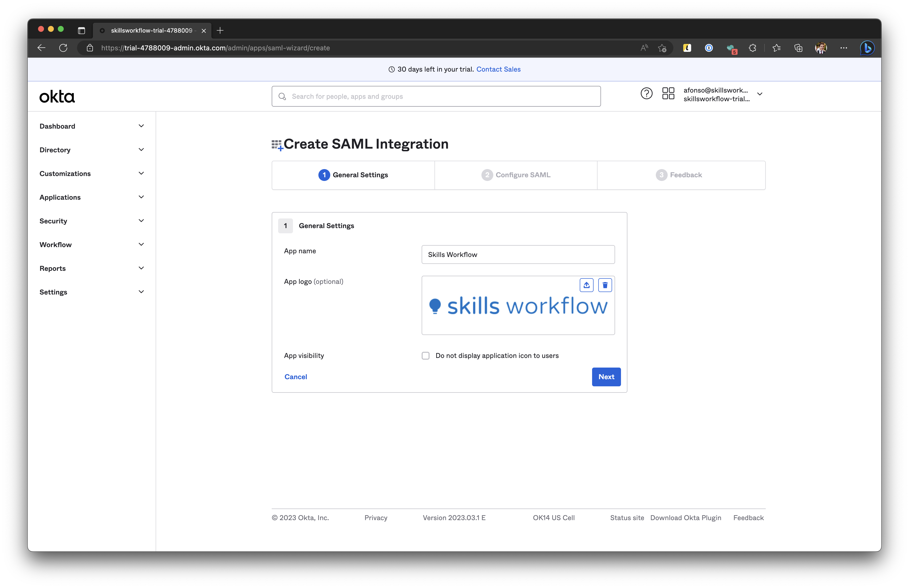The width and height of the screenshot is (909, 588).
Task: Click the skills workflow logo preview
Action: pos(518,306)
